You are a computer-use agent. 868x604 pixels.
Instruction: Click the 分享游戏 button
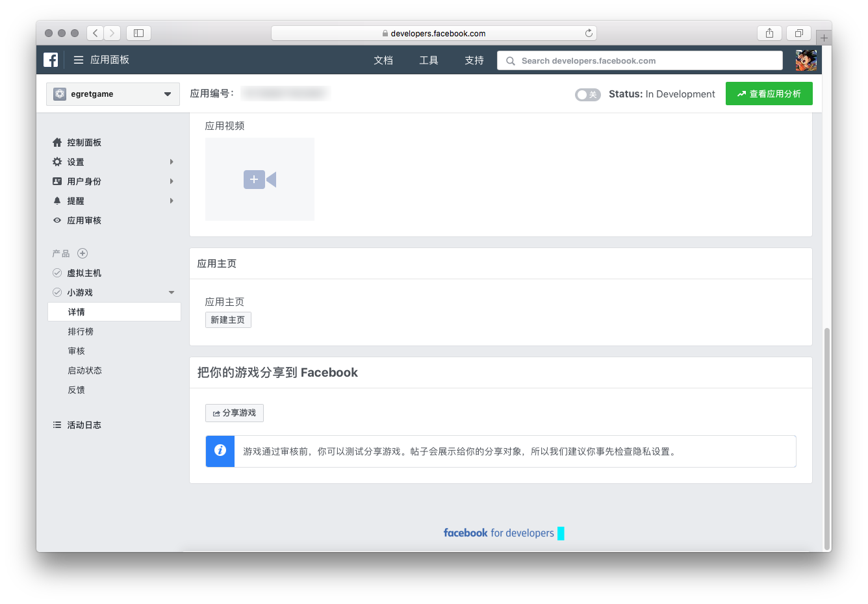click(235, 413)
